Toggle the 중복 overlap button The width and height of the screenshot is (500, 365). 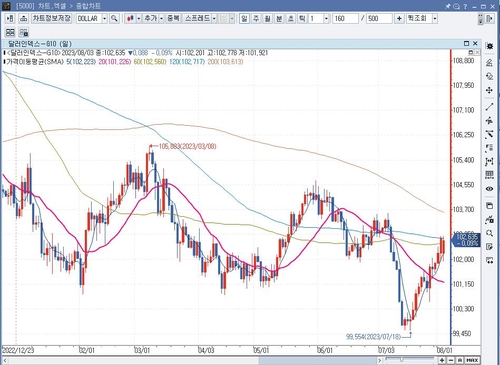pos(173,18)
